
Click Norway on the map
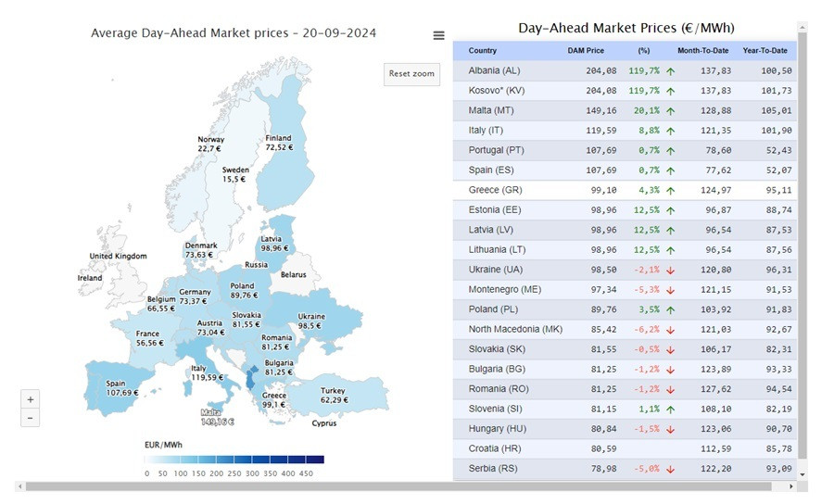tap(210, 145)
